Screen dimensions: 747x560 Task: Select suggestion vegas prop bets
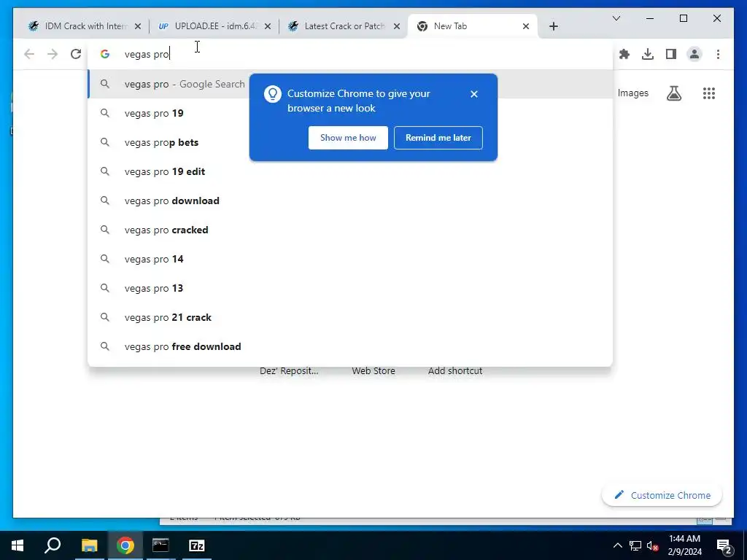(x=350, y=142)
